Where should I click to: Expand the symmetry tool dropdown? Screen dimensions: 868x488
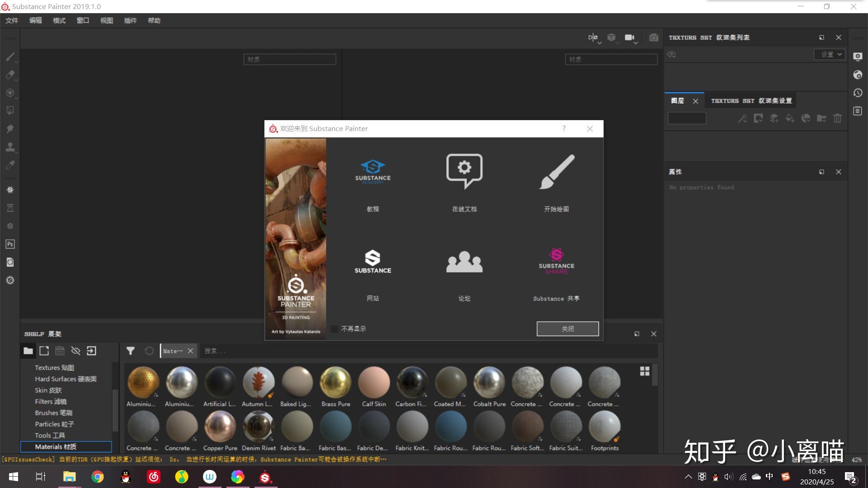tap(599, 43)
